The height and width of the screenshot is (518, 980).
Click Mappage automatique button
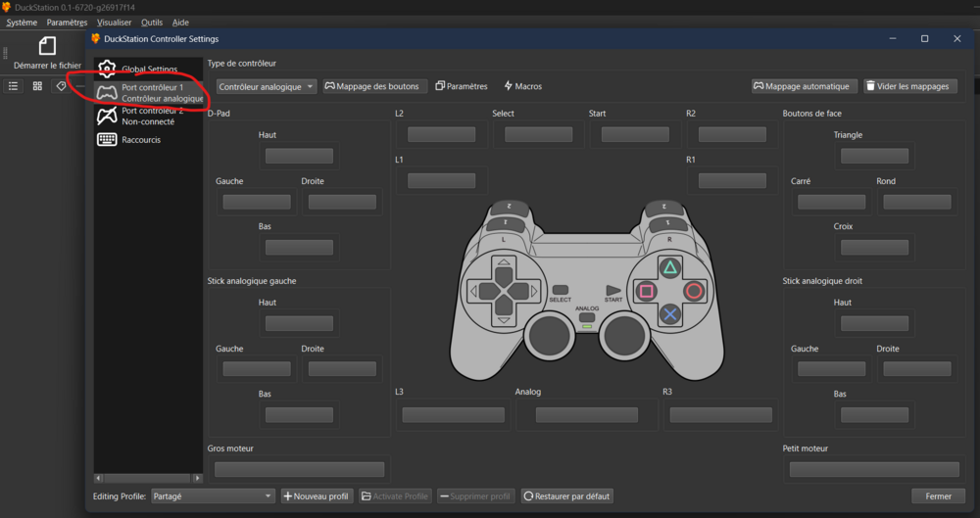pyautogui.click(x=805, y=86)
